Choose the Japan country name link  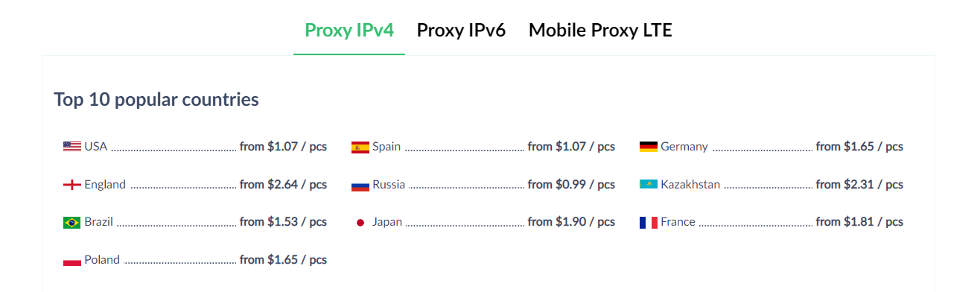(387, 222)
